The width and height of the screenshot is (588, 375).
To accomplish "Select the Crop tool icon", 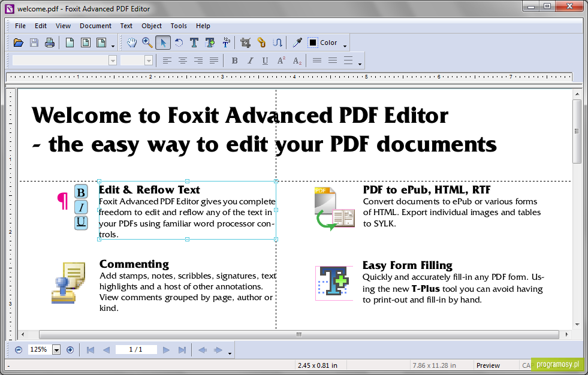I will [246, 43].
